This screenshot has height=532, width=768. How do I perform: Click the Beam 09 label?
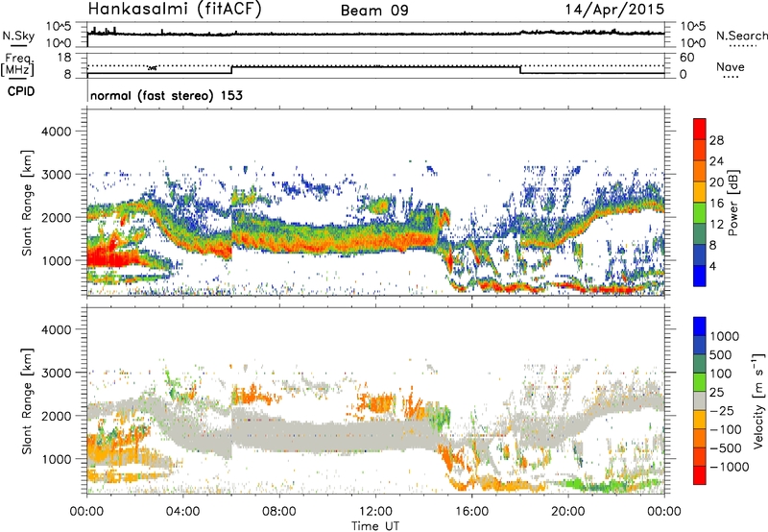[x=374, y=11]
